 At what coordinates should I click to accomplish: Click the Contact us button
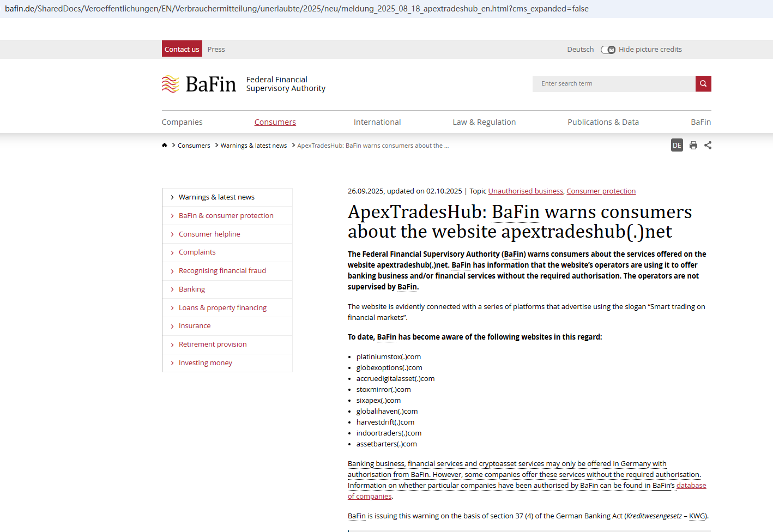coord(182,49)
